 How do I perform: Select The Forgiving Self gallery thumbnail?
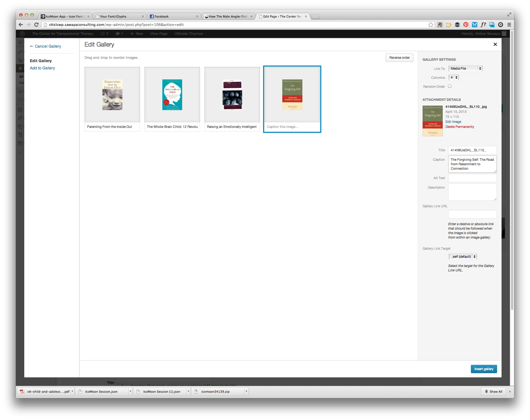click(x=292, y=95)
